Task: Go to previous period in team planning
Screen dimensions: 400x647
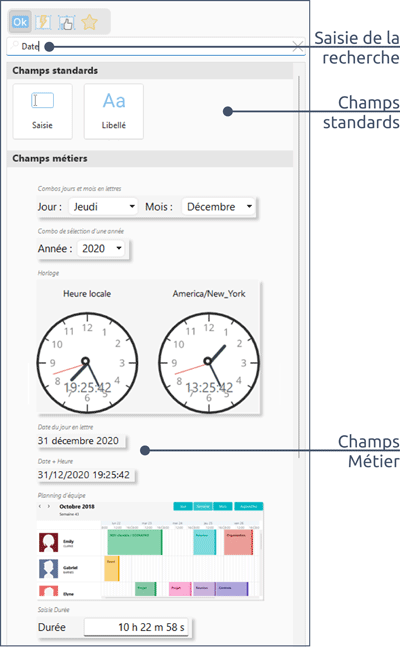Action: [x=40, y=506]
